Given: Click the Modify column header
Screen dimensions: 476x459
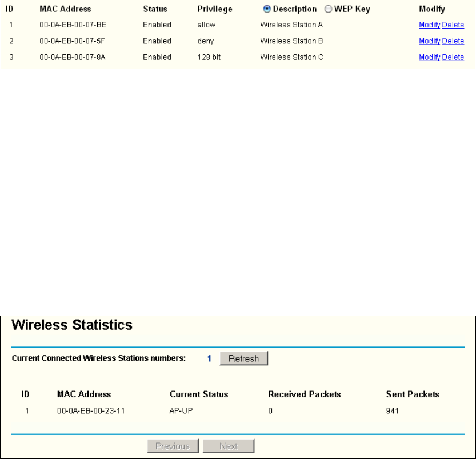Looking at the screenshot, I should click(432, 9).
